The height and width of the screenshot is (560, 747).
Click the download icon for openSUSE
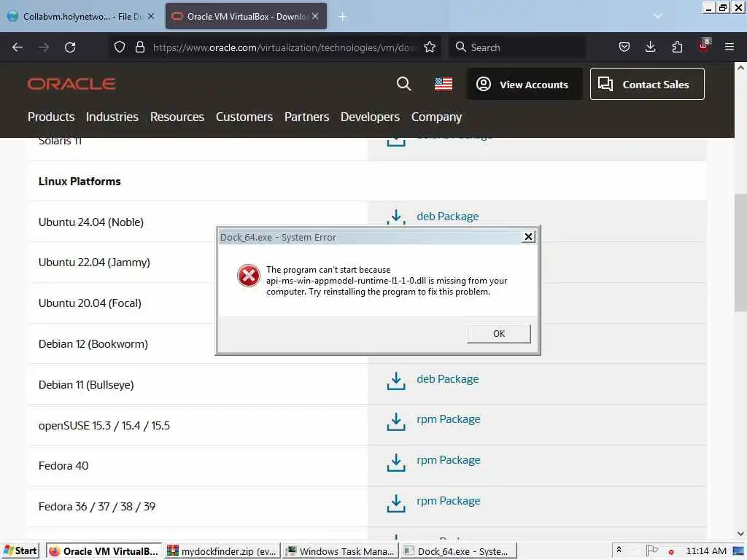tap(396, 421)
